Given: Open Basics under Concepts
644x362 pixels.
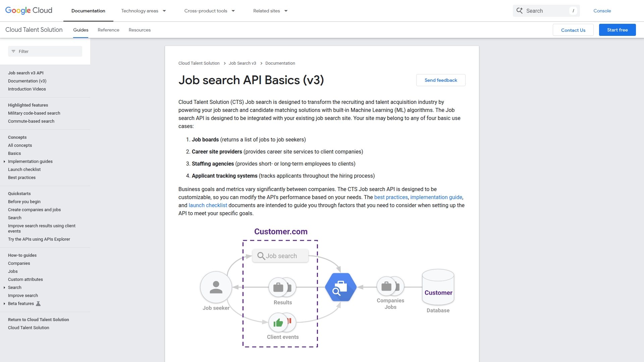Looking at the screenshot, I should [x=14, y=154].
